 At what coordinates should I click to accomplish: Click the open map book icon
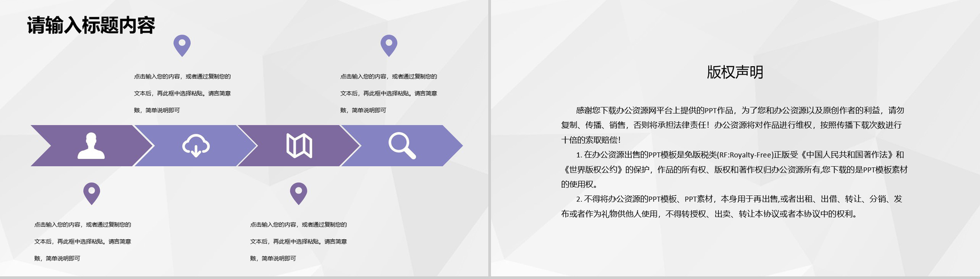[x=299, y=146]
